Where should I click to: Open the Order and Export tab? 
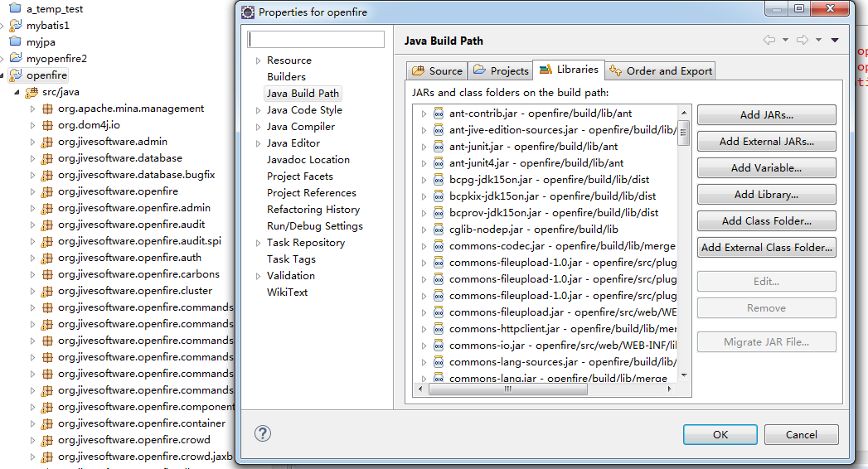point(661,70)
